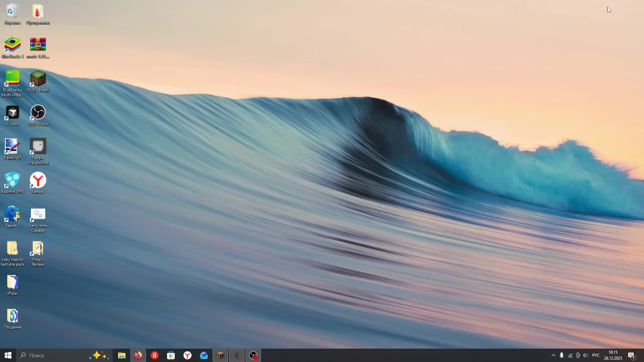Click the Paint.NET desktop icon
The height and width of the screenshot is (362, 644).
click(12, 147)
